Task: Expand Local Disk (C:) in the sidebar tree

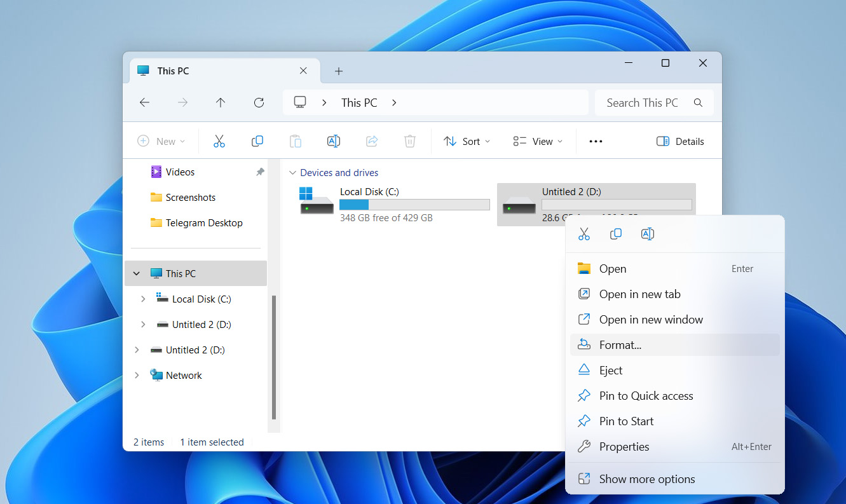Action: click(x=143, y=299)
